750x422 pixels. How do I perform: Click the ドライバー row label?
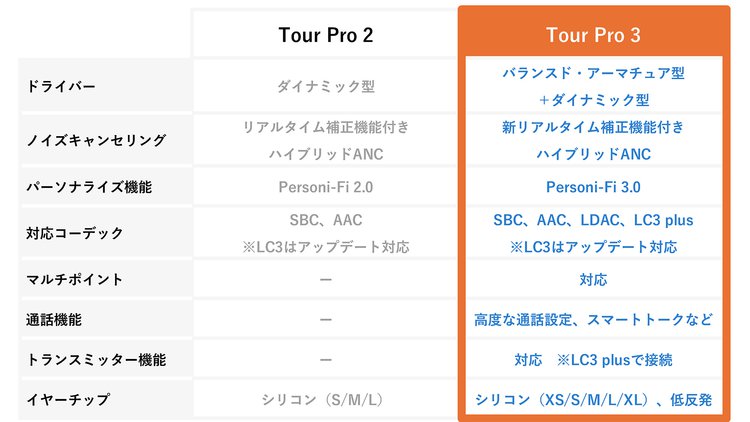pyautogui.click(x=60, y=87)
